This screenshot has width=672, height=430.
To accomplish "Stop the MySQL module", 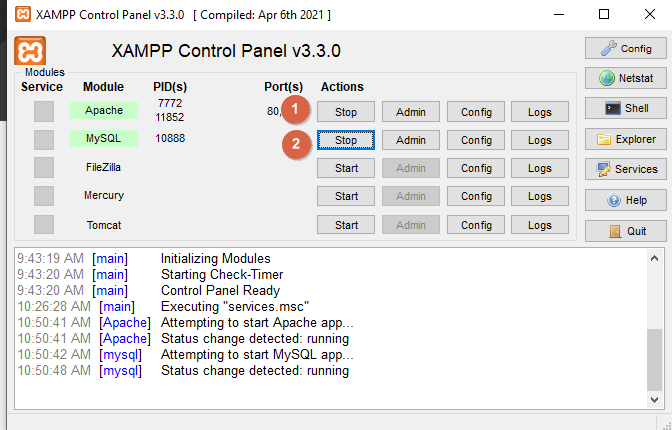I will [x=346, y=140].
